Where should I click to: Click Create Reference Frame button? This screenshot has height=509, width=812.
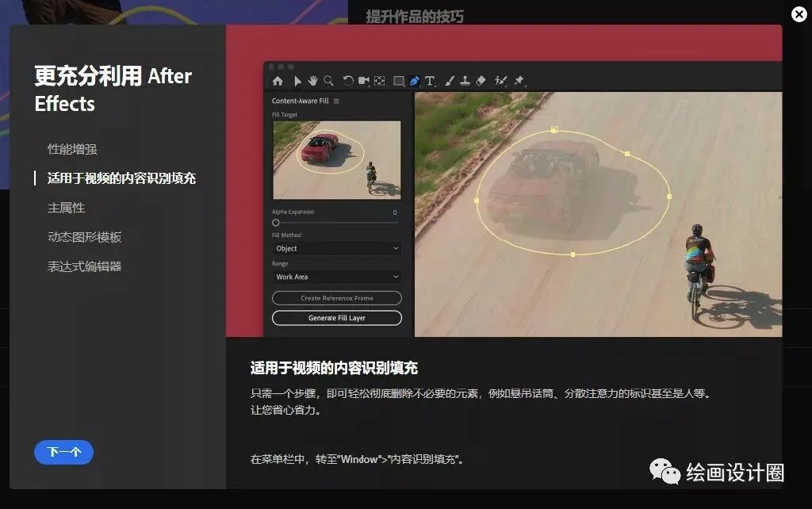[336, 298]
